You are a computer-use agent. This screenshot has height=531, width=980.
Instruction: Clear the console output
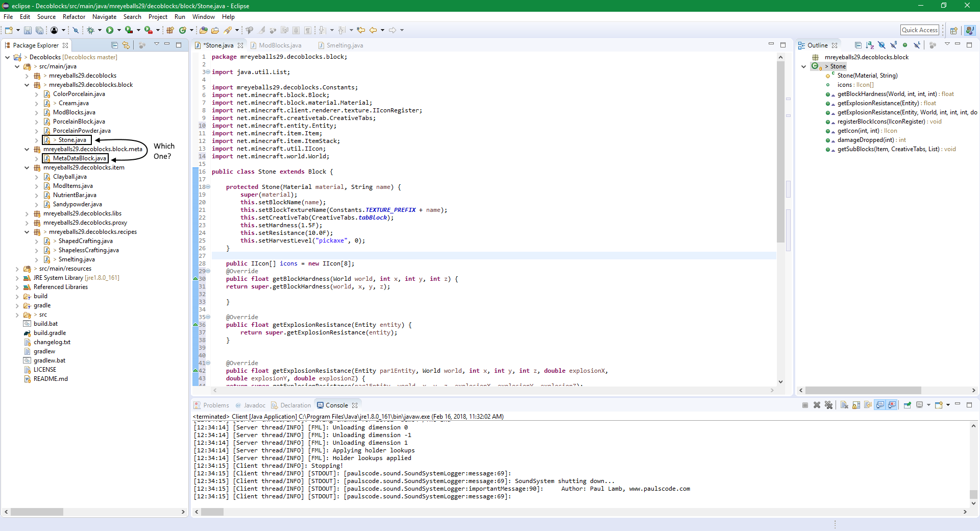pyautogui.click(x=844, y=405)
